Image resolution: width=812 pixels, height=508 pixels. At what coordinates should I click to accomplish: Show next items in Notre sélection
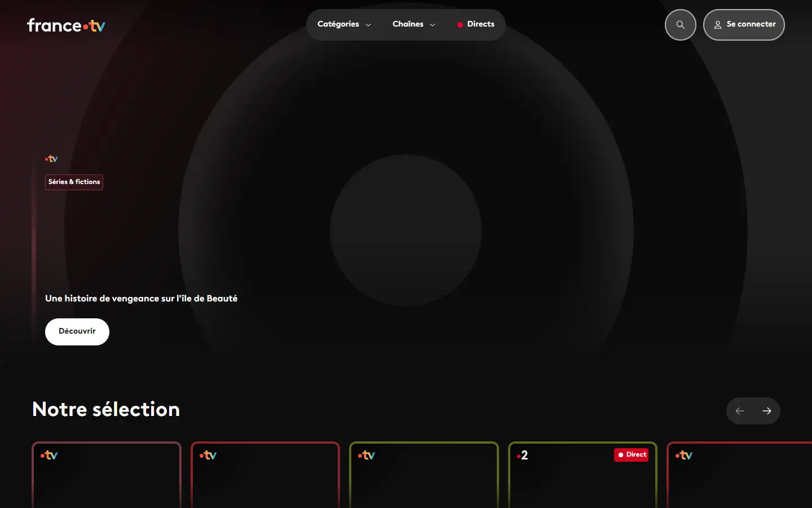click(767, 411)
